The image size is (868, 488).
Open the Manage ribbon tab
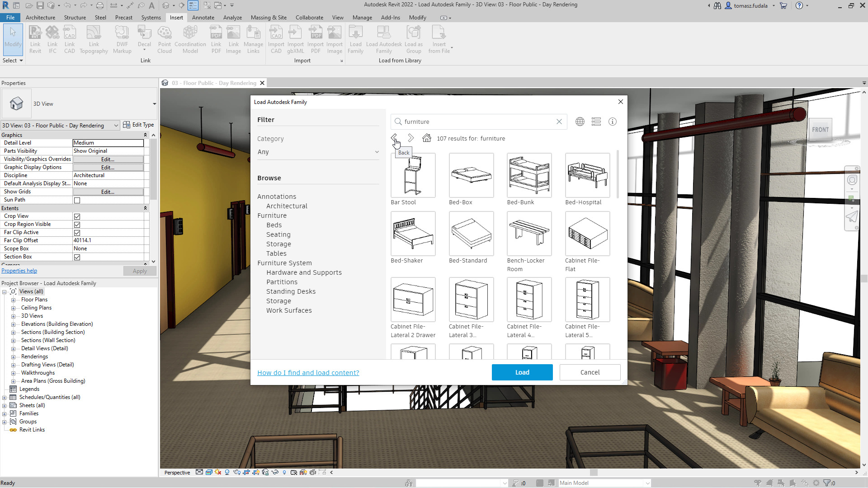(x=362, y=18)
